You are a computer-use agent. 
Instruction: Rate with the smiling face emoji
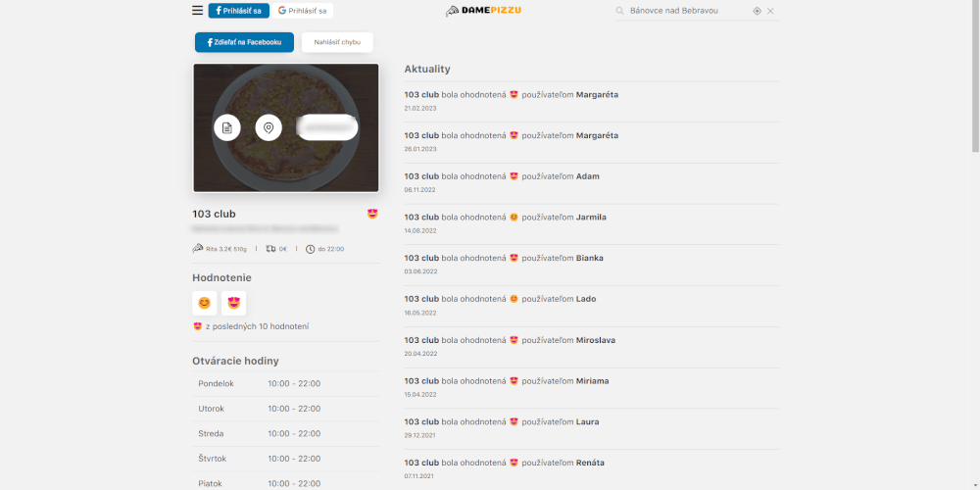pos(204,303)
